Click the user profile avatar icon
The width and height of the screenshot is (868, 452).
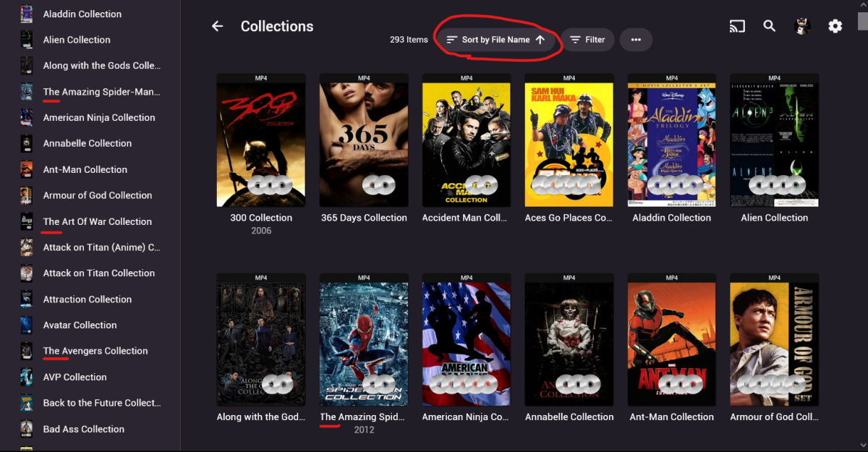(803, 25)
